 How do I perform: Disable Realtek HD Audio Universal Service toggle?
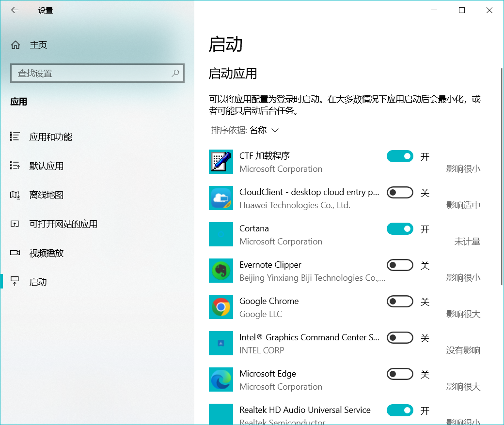(x=400, y=410)
